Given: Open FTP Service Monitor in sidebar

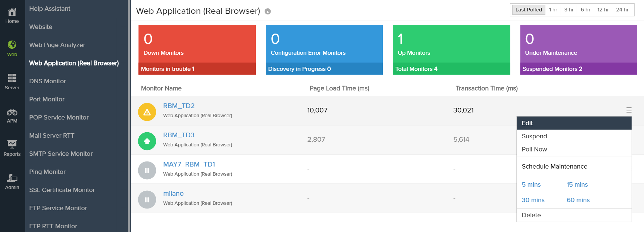Looking at the screenshot, I should [58, 208].
